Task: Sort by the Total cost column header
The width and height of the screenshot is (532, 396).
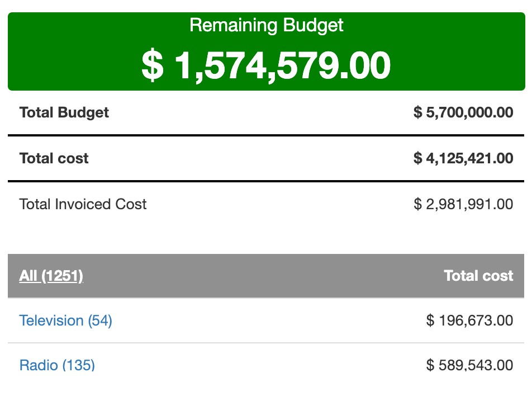Action: 478,276
